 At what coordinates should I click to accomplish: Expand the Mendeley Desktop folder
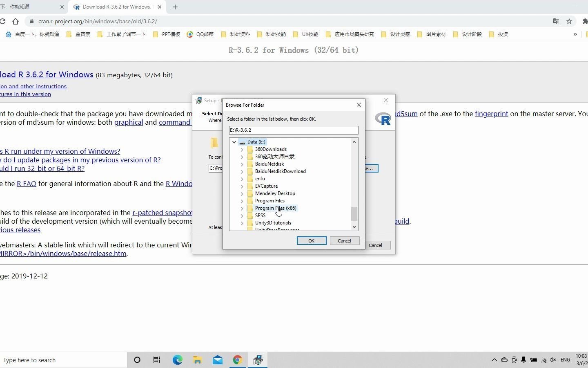[242, 193]
